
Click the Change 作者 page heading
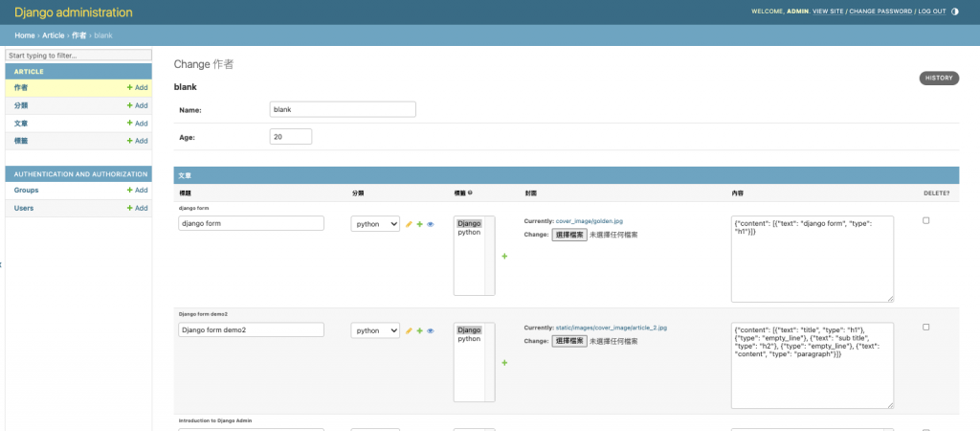[204, 64]
